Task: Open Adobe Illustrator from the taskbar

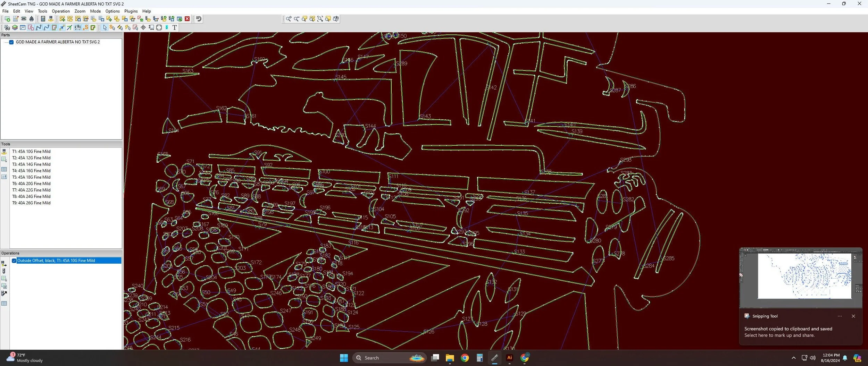Action: click(509, 358)
